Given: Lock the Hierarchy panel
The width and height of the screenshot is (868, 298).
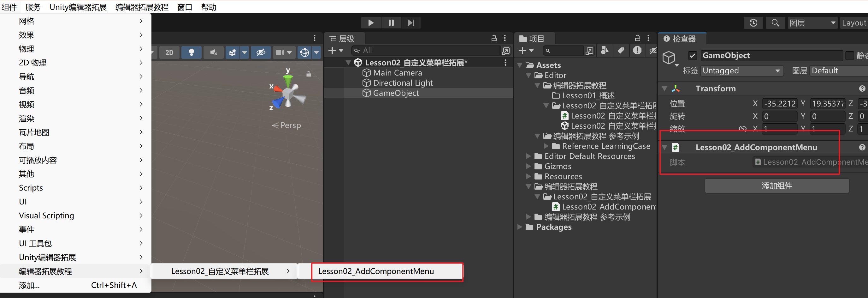Looking at the screenshot, I should click(x=494, y=38).
